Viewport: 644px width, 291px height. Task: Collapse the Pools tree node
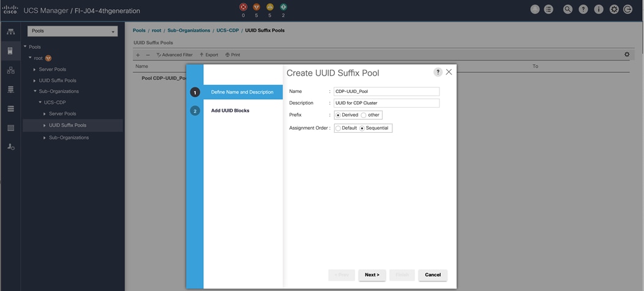tap(25, 47)
